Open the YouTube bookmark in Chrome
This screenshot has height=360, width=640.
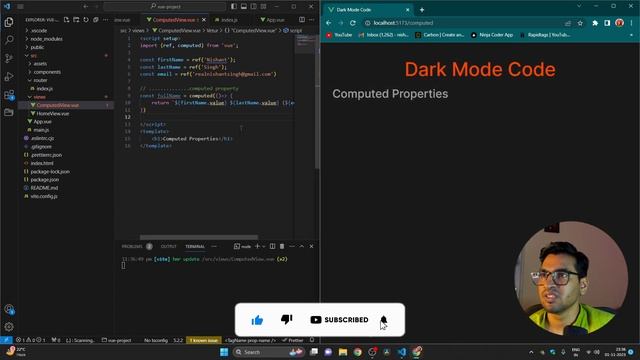coord(339,35)
